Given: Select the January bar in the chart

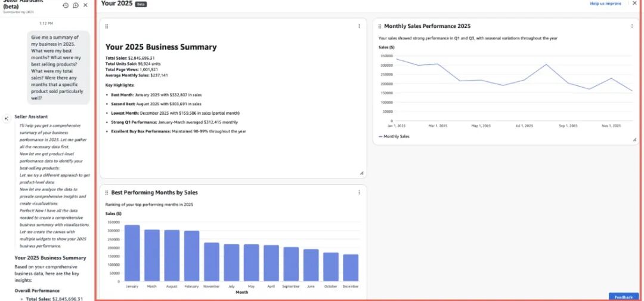Looking at the screenshot, I should (132, 253).
